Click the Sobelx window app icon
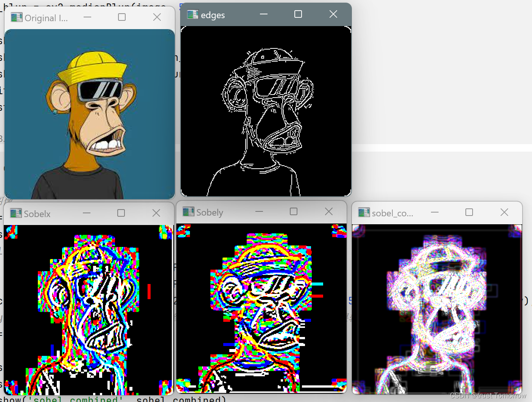Screen dimensions: 532x402 [x=16, y=213]
